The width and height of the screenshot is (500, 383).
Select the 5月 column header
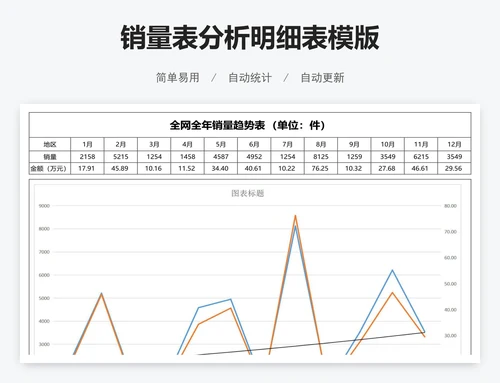click(221, 144)
